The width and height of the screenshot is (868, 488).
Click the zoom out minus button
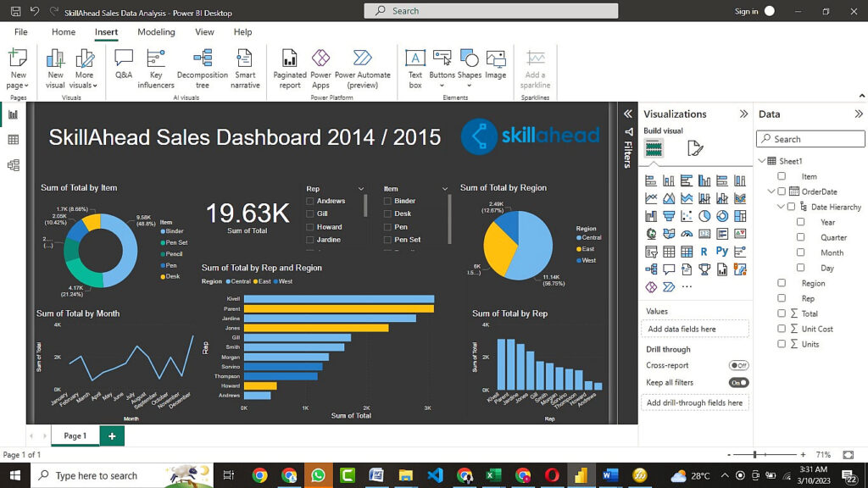click(x=729, y=455)
